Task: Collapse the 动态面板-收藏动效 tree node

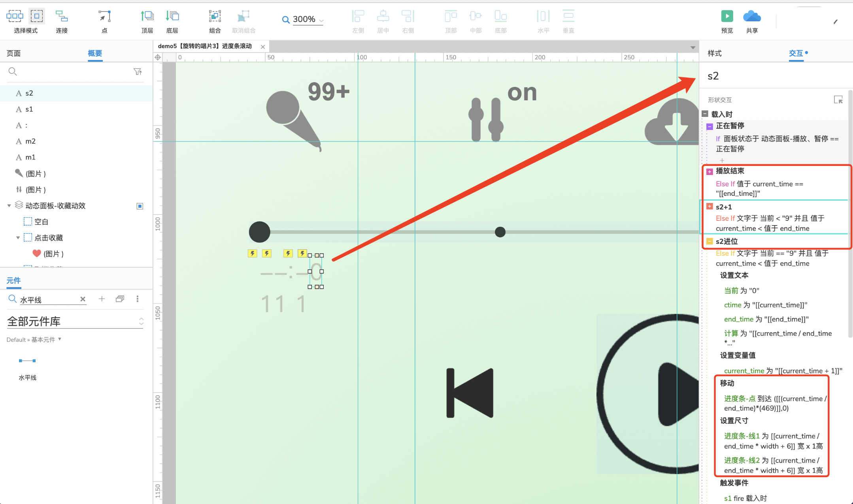Action: click(9, 206)
